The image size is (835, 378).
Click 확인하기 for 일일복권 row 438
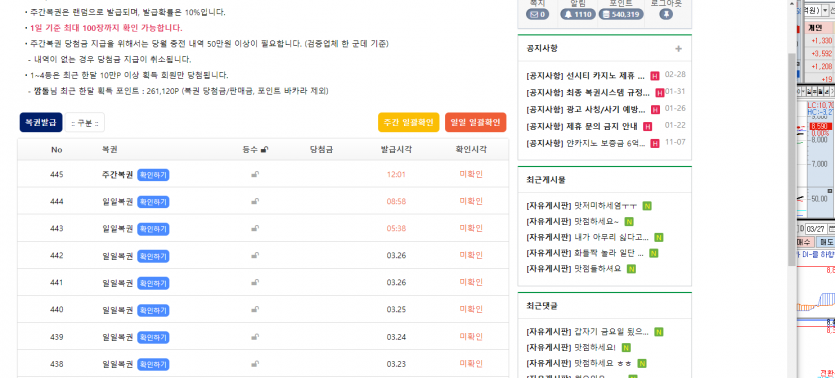pyautogui.click(x=153, y=365)
